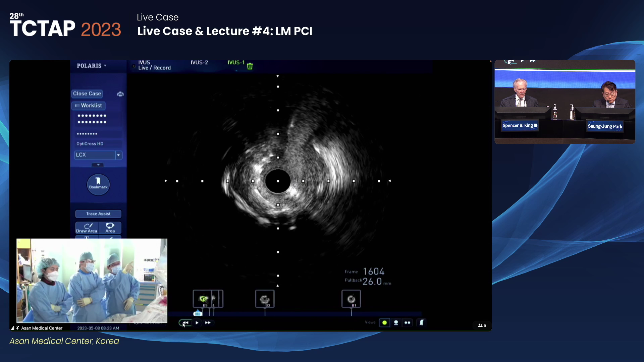The height and width of the screenshot is (362, 644).
Task: Select the IVUS-2 recording tab
Action: 199,63
